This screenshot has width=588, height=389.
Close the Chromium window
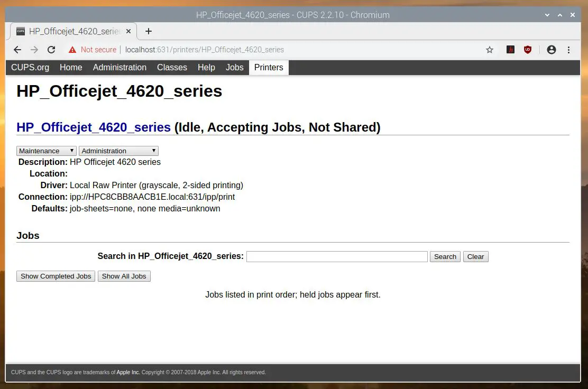coord(573,15)
